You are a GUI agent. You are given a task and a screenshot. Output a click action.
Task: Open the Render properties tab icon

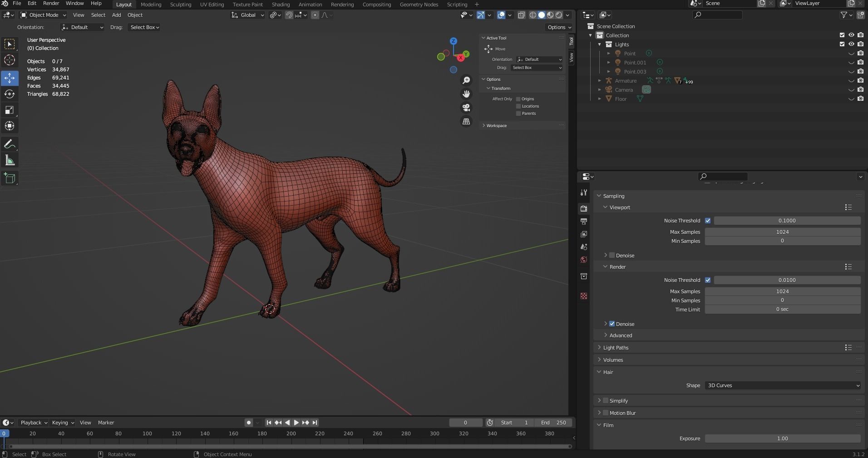pos(584,208)
